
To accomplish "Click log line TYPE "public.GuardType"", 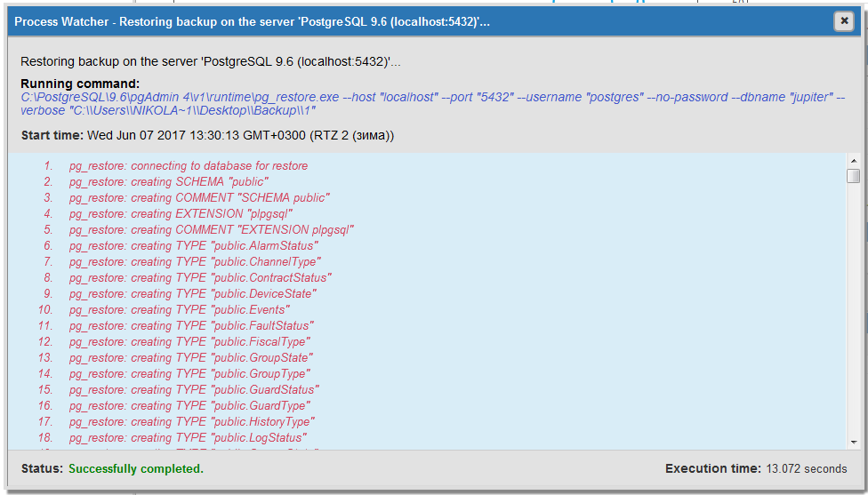I will (190, 406).
